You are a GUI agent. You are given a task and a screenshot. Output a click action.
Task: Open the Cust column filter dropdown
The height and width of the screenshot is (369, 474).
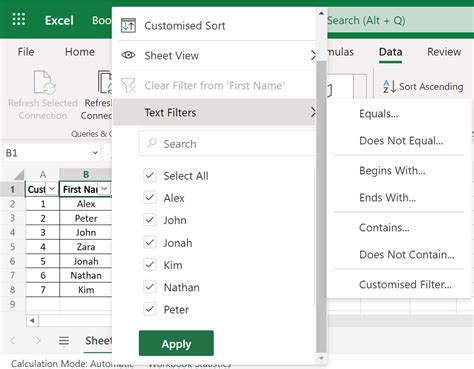click(x=52, y=189)
